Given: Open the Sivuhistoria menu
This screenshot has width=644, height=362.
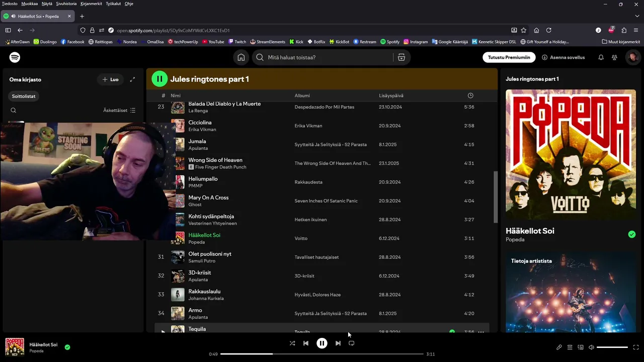Looking at the screenshot, I should [x=66, y=4].
